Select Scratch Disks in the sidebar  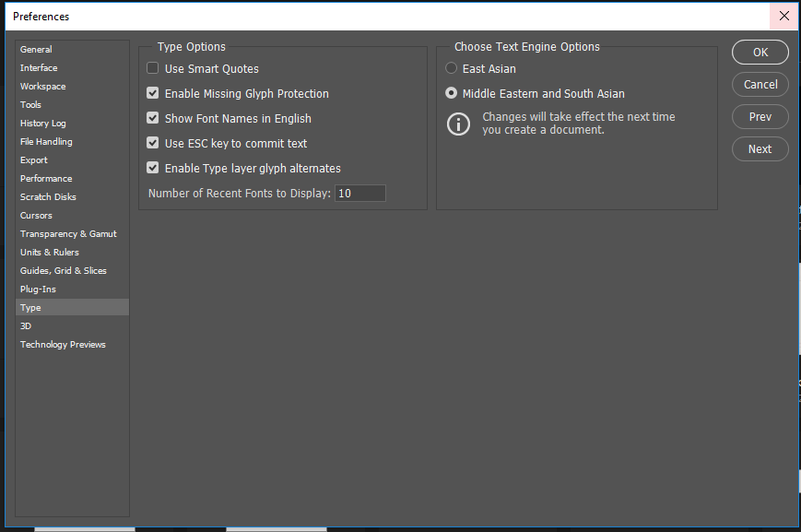[72, 196]
